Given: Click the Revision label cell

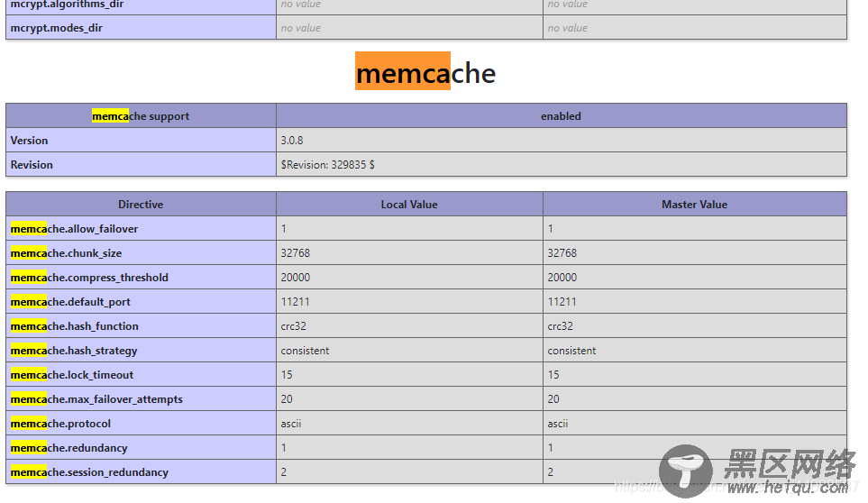Looking at the screenshot, I should click(142, 165).
